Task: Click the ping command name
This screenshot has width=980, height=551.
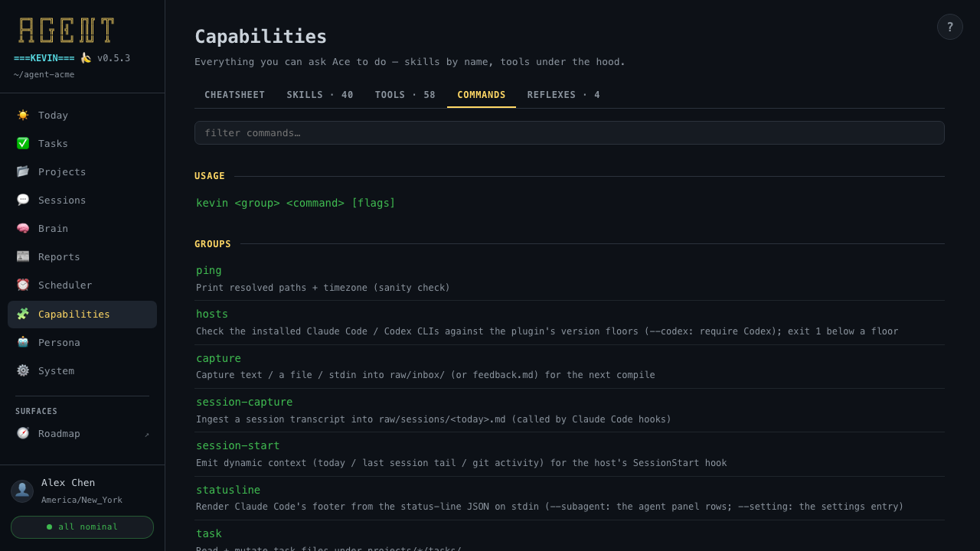Action: (x=209, y=270)
